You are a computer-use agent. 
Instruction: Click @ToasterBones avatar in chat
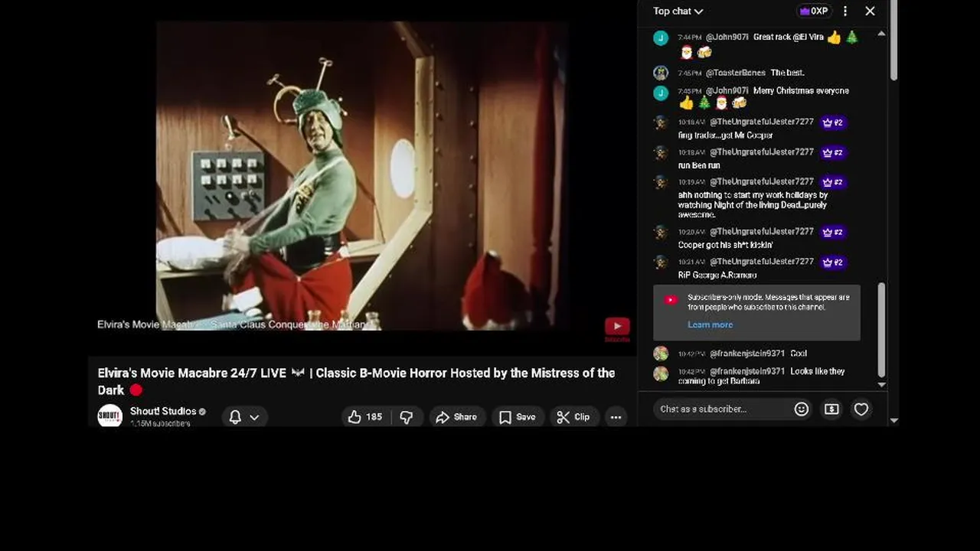tap(661, 73)
